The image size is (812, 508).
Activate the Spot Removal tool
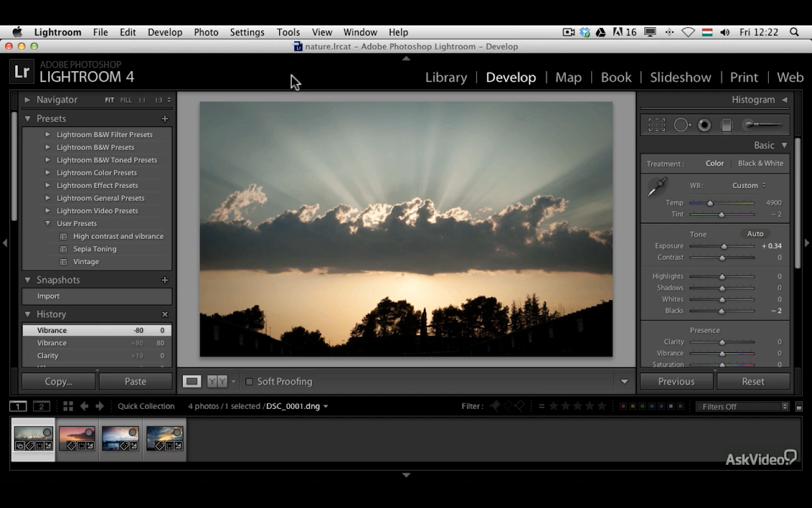[681, 125]
